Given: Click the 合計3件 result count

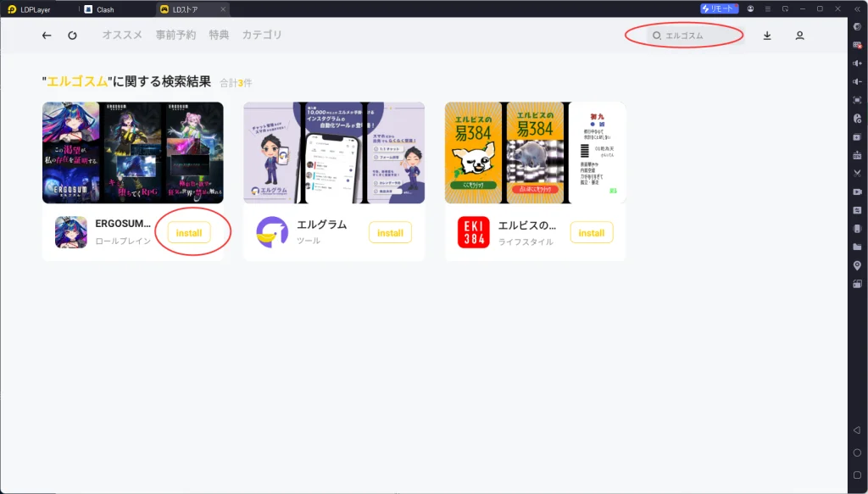Looking at the screenshot, I should click(x=236, y=83).
